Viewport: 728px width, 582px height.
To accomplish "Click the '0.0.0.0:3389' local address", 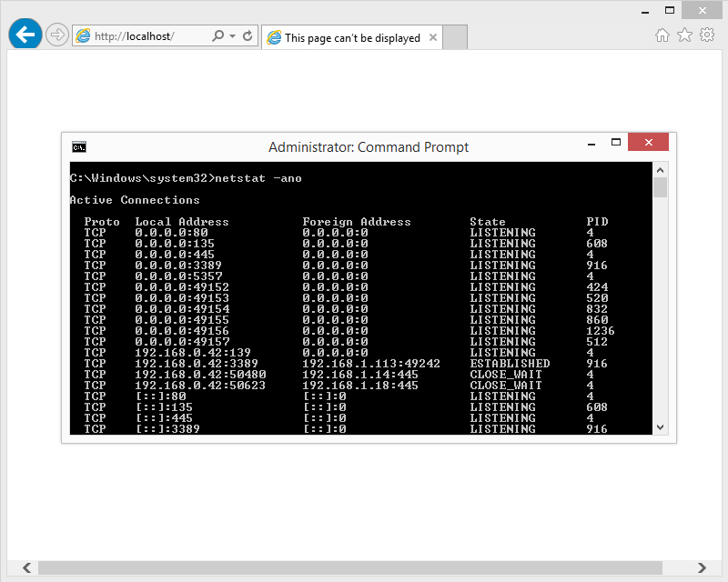I will [x=178, y=266].
